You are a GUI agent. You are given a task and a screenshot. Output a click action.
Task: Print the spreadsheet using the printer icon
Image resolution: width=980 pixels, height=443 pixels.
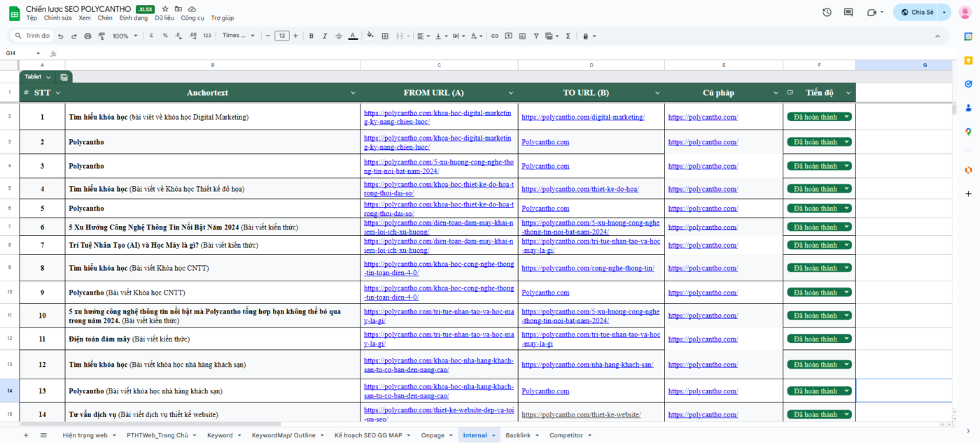point(87,36)
